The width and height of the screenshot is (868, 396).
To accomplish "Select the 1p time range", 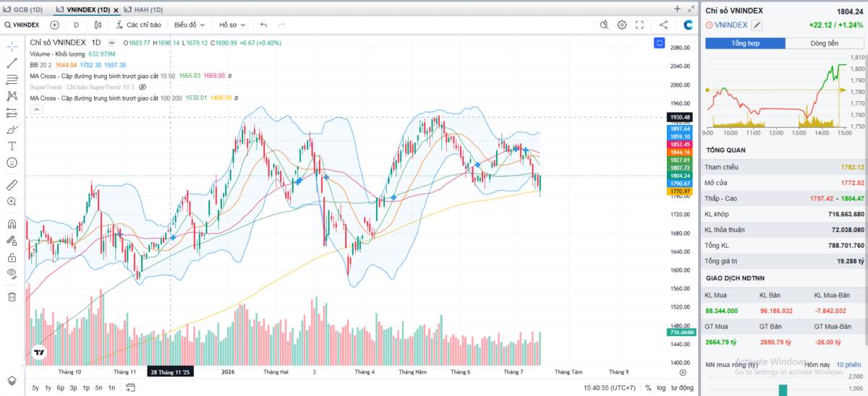I will 86,388.
